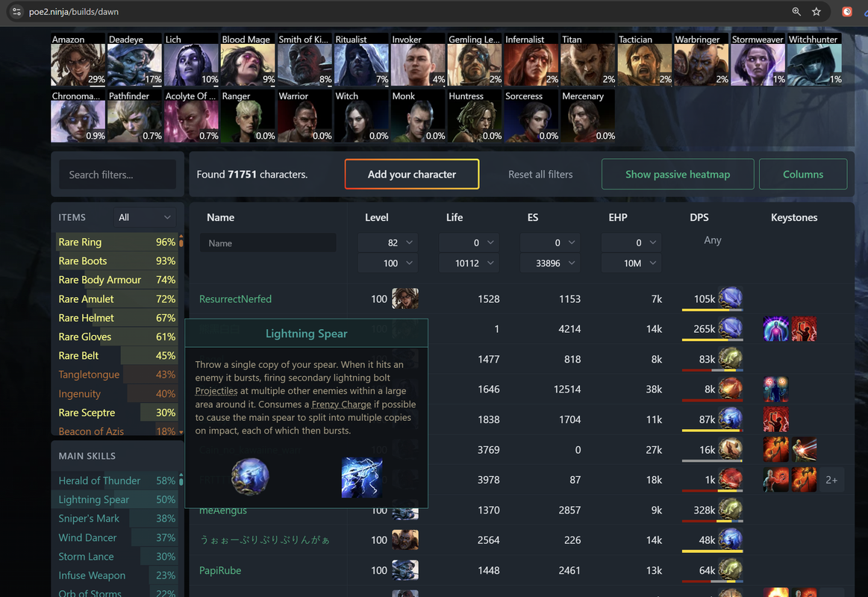868x597 pixels.
Task: Filter by the Lich class portrait
Action: (x=192, y=59)
